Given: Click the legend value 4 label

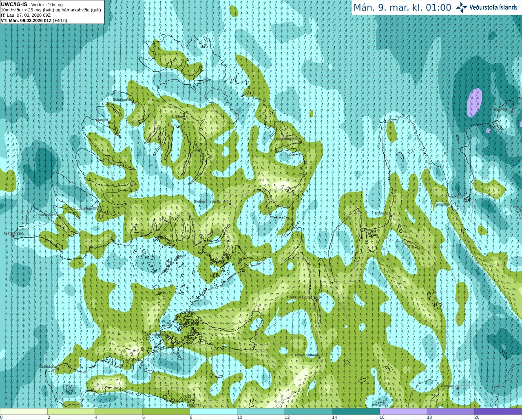Looking at the screenshot, I should (x=96, y=418).
